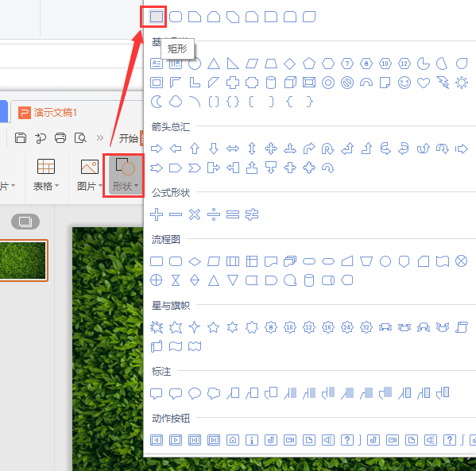The height and width of the screenshot is (471, 476).
Task: Select the five-point star shape
Action: click(214, 327)
